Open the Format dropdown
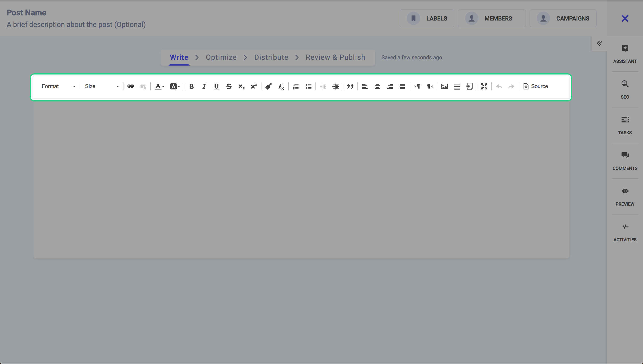This screenshot has height=364, width=643. (58, 86)
